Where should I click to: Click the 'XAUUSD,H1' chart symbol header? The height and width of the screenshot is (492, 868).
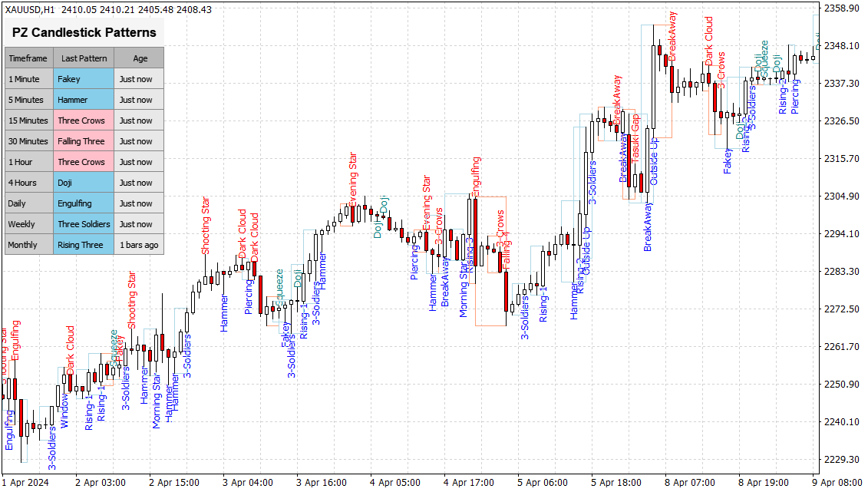30,9
